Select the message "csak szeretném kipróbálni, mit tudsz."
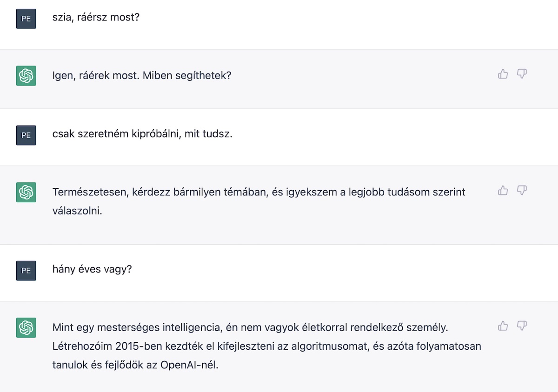Viewport: 558px width, 392px height. [142, 134]
